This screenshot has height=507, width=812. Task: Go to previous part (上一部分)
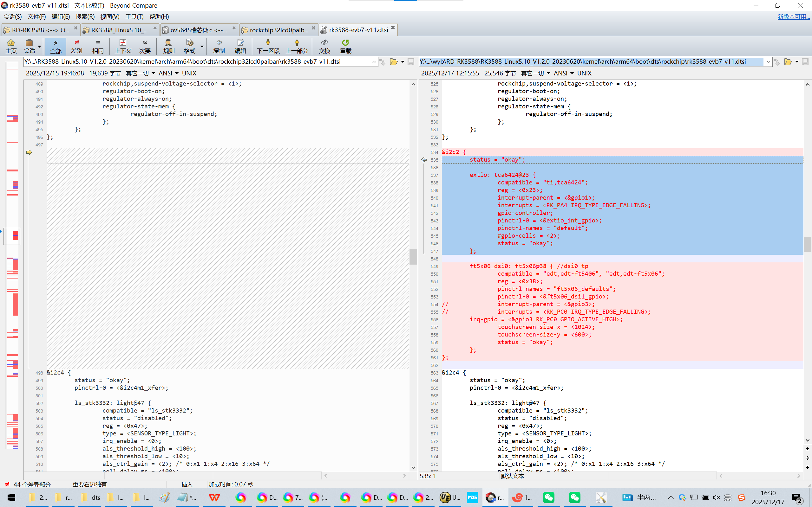[297, 46]
